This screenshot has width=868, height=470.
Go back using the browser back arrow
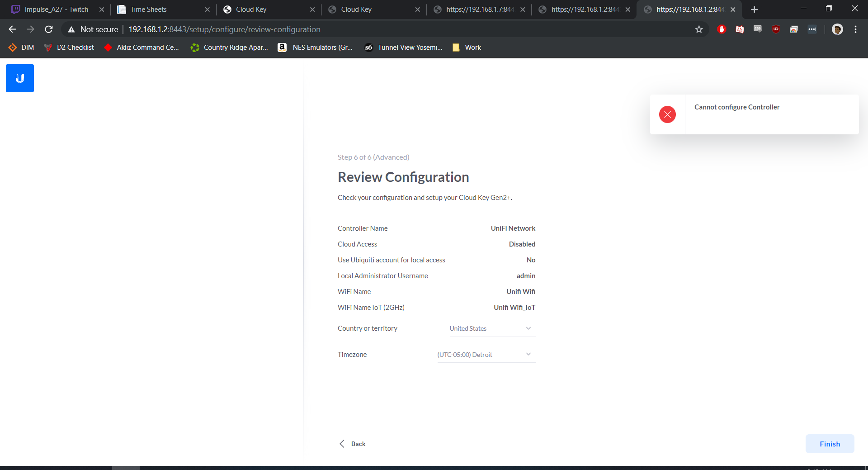(12, 29)
